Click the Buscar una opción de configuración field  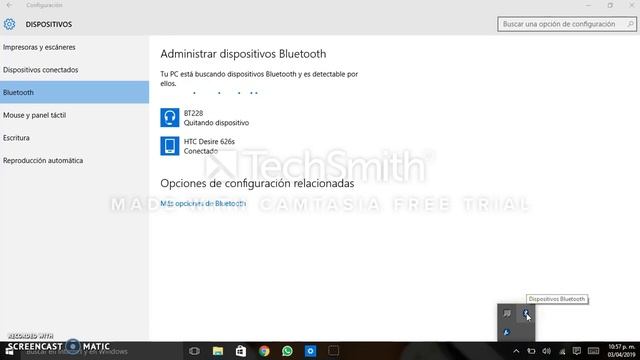pos(567,24)
